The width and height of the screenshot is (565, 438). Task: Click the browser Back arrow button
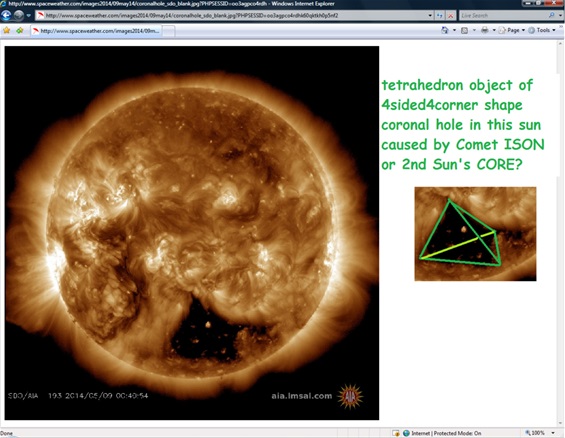coord(6,15)
